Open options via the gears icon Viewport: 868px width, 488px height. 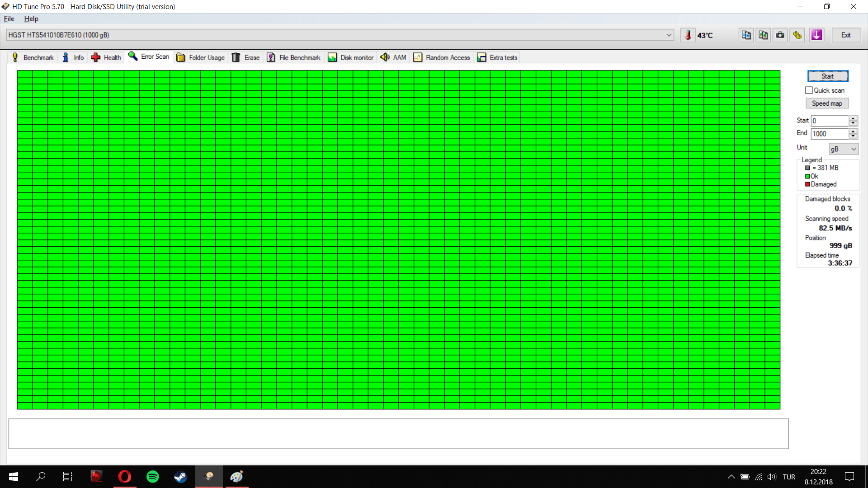(x=797, y=35)
